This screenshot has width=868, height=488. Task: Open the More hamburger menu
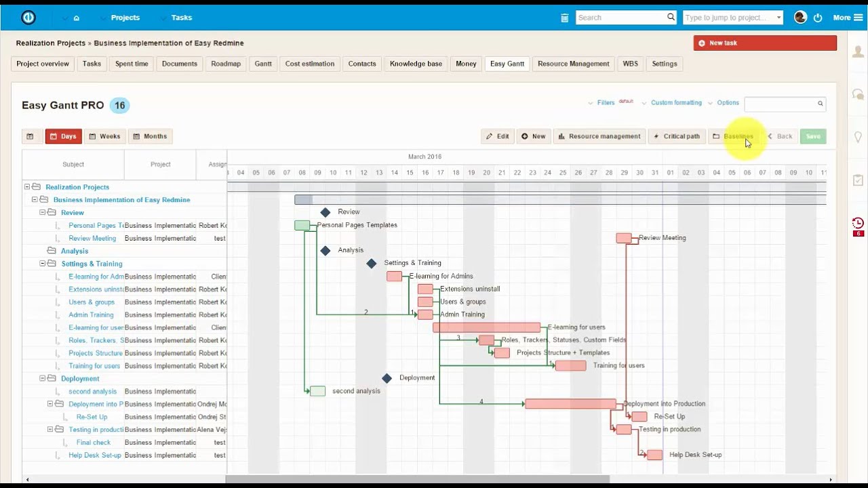847,18
